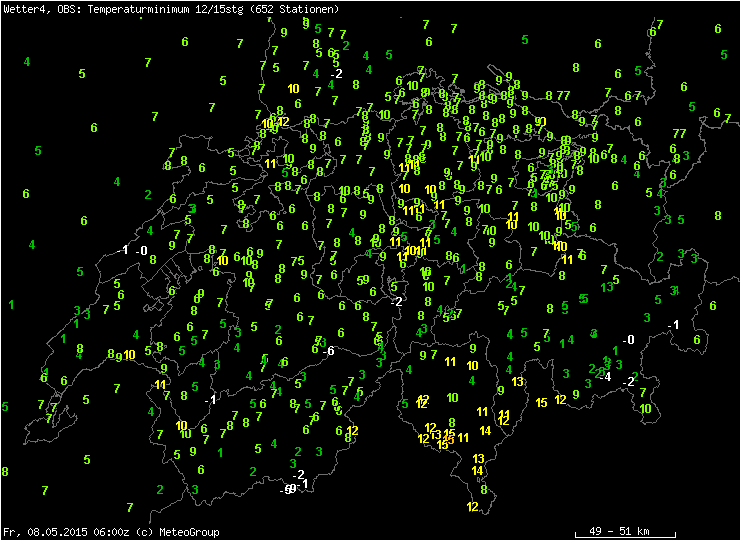Pick the white -0 above the -4 reading

(x=628, y=340)
